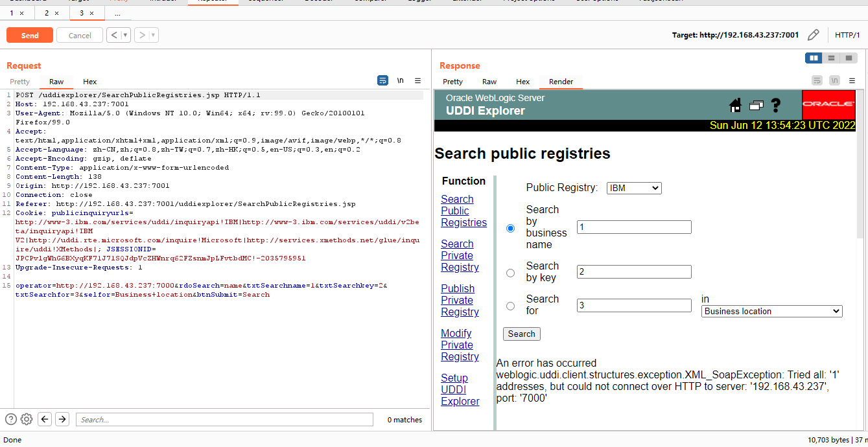The height and width of the screenshot is (447, 868).
Task: Switch to Repeater tab 2
Action: (47, 13)
